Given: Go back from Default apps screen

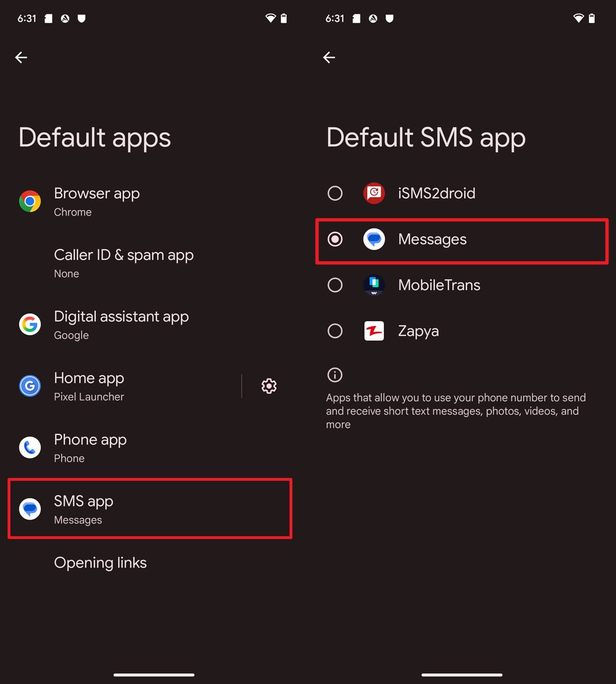Looking at the screenshot, I should [21, 57].
